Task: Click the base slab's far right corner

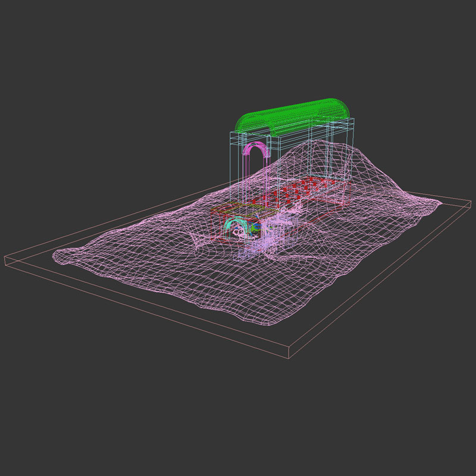Action: pyautogui.click(x=470, y=204)
